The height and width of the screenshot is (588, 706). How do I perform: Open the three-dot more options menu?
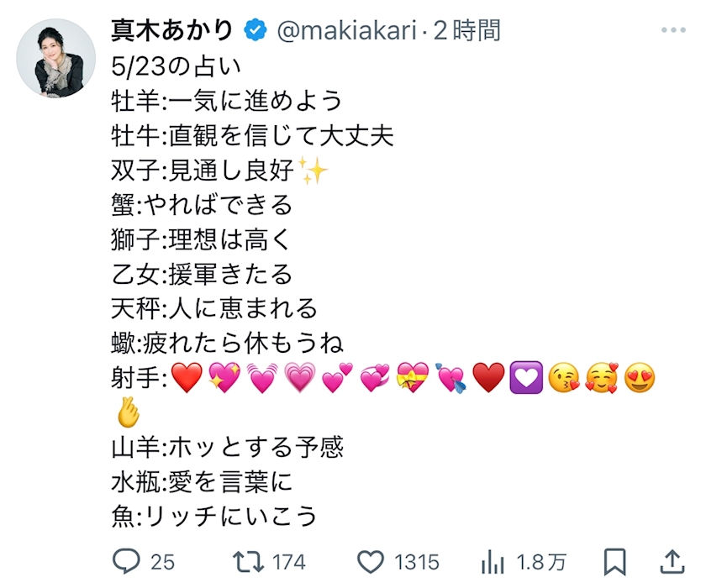[673, 31]
